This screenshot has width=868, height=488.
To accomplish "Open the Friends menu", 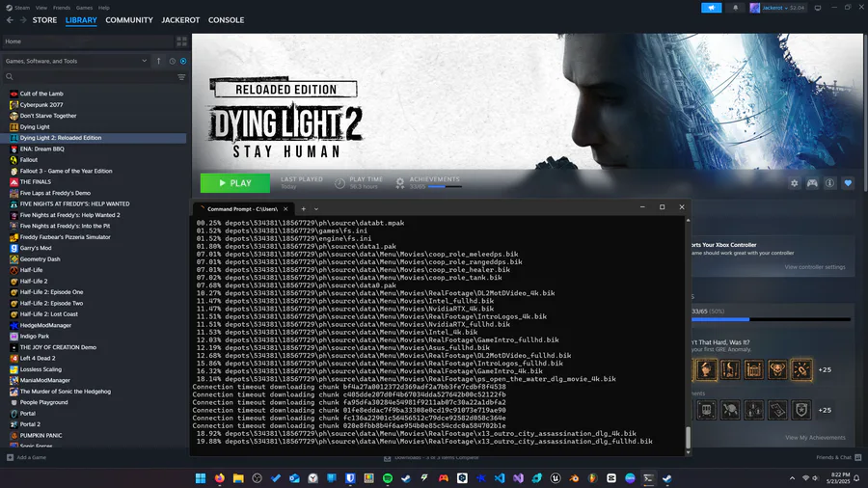I will tap(62, 8).
